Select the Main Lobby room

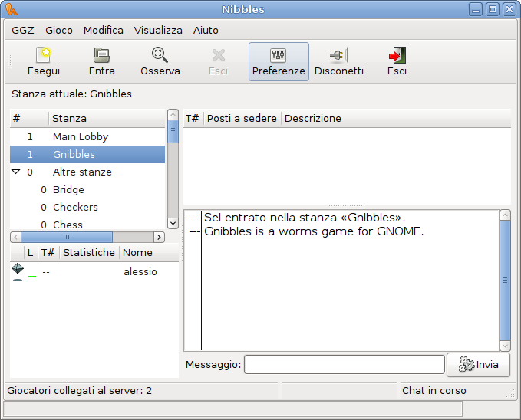(87, 136)
